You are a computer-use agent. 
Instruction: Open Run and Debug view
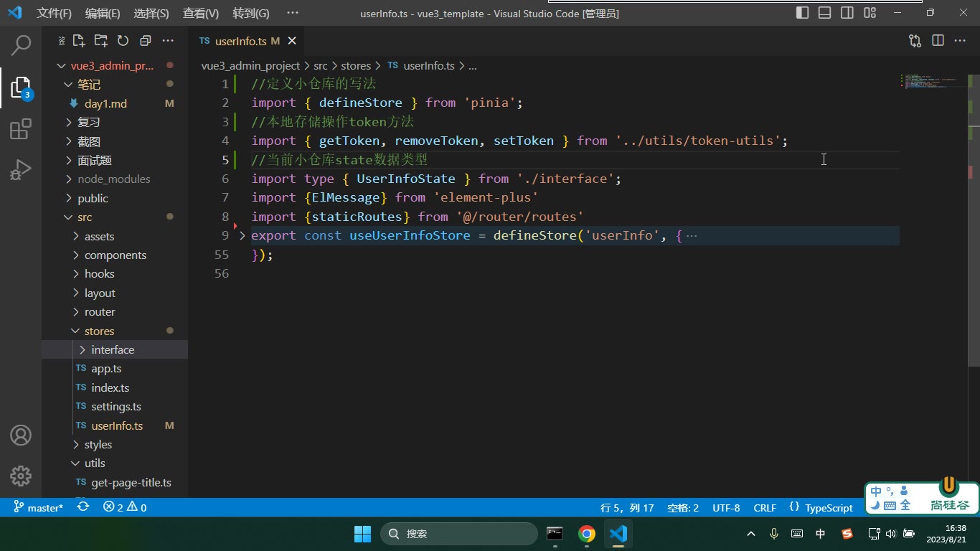point(21,170)
